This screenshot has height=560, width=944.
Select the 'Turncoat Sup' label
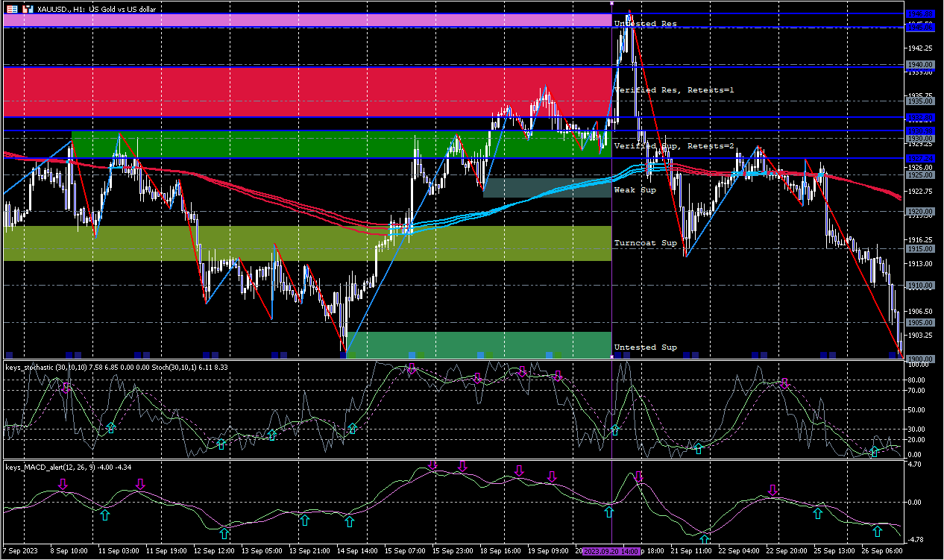pos(645,243)
